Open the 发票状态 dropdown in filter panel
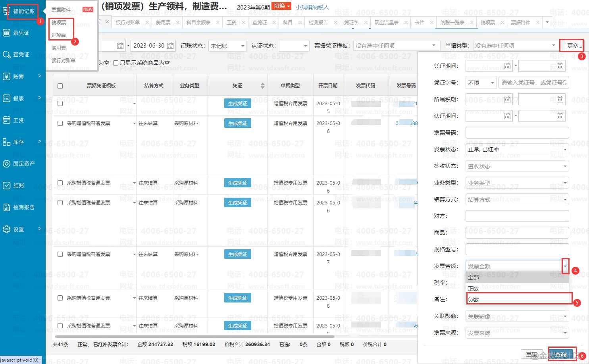This screenshot has width=589, height=364. point(517,149)
